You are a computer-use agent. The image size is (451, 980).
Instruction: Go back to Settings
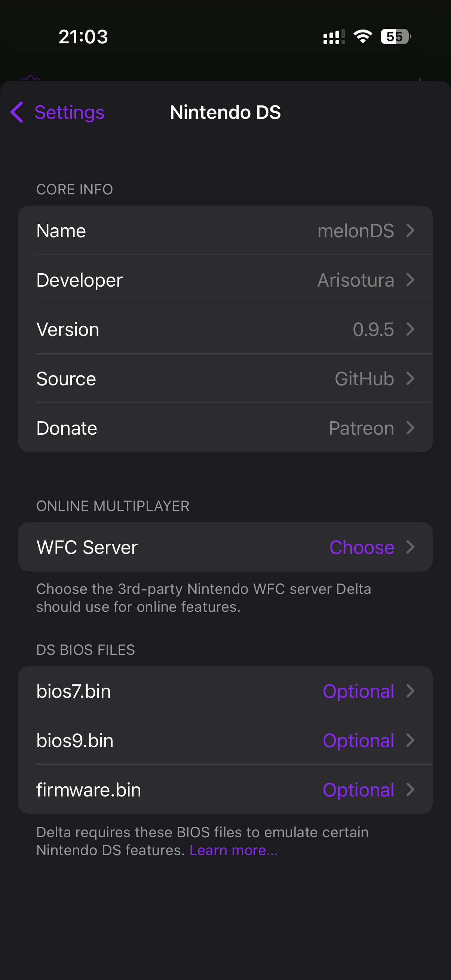pos(69,112)
